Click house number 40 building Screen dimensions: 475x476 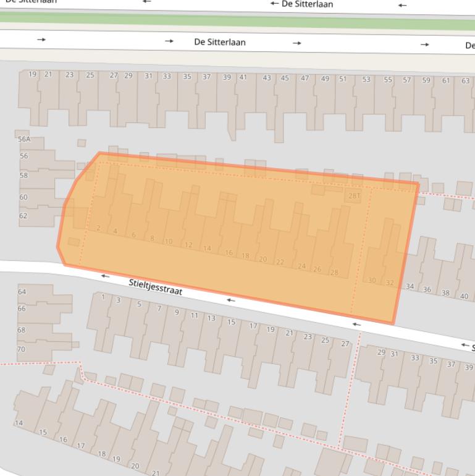464,295
